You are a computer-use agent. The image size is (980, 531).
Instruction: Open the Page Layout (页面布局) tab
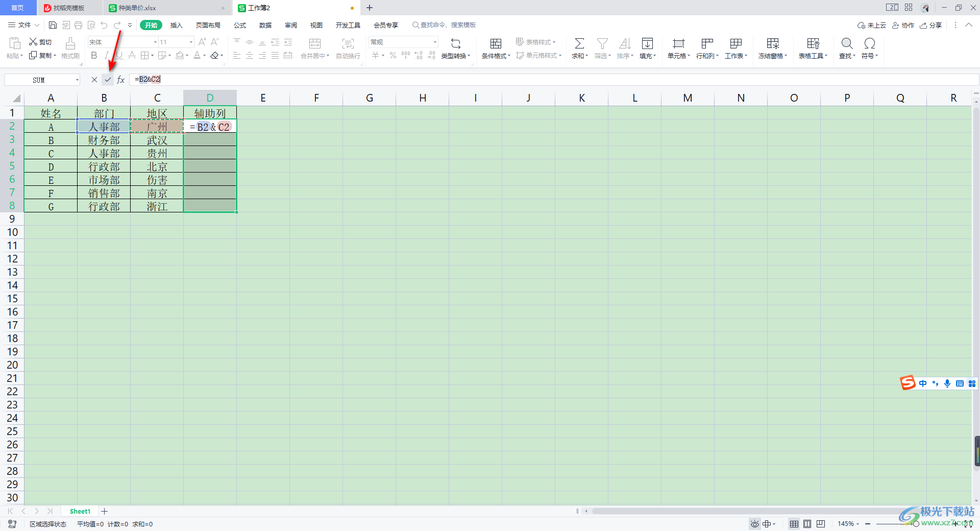point(208,25)
